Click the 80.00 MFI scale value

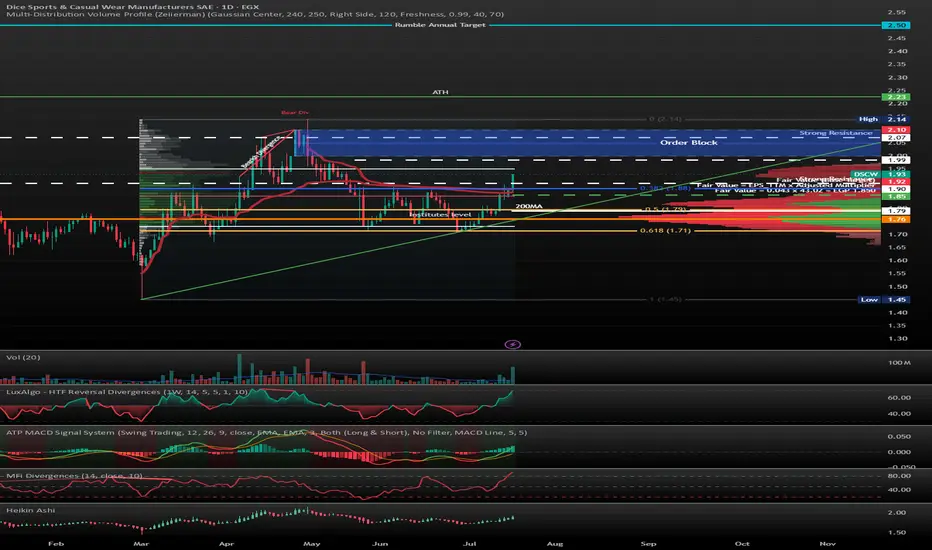point(899,476)
